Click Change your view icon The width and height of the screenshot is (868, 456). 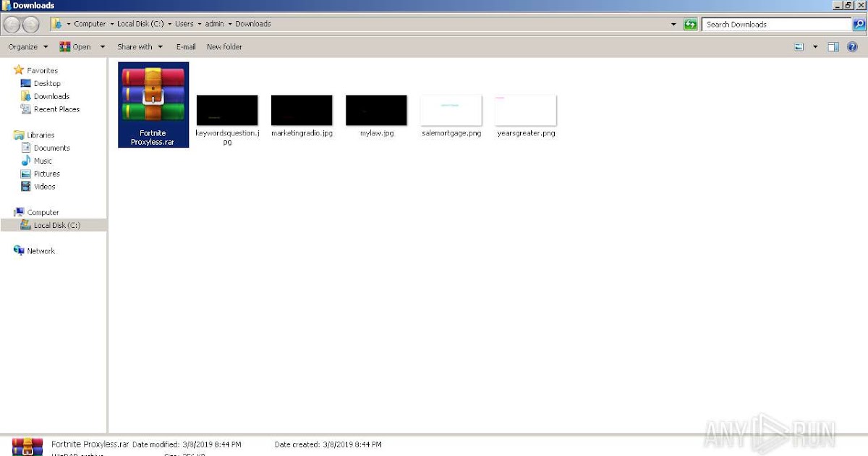pos(799,47)
